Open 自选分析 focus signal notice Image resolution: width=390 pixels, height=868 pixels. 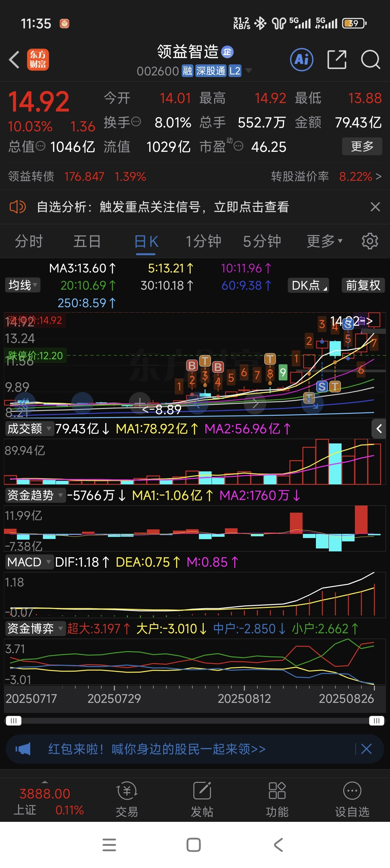(163, 206)
